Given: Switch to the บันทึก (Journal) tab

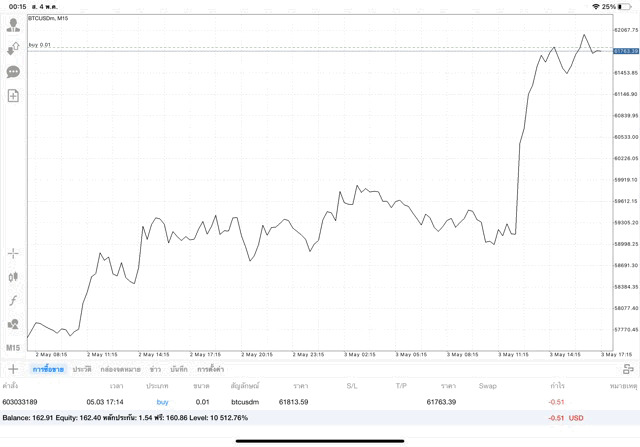Looking at the screenshot, I should (179, 369).
